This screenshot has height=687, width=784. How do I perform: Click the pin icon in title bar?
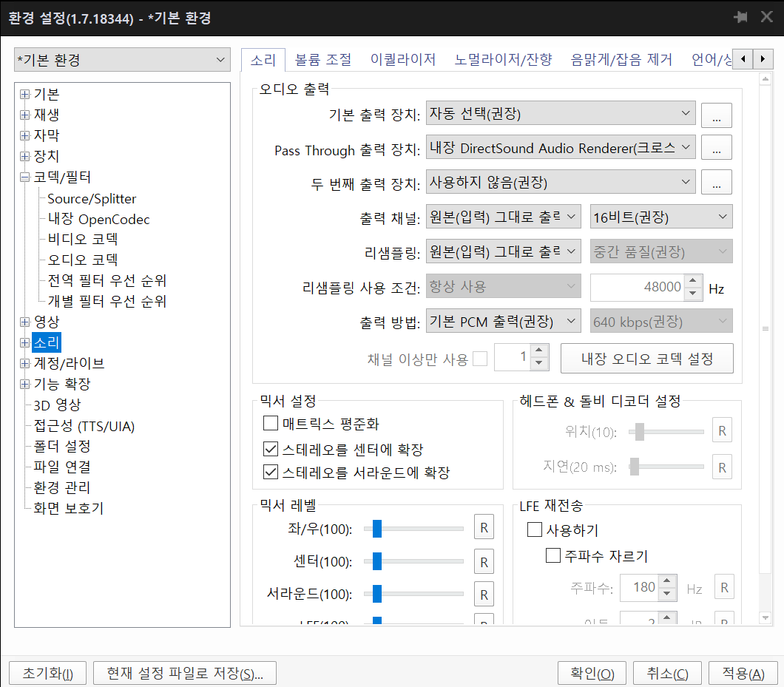(x=740, y=17)
